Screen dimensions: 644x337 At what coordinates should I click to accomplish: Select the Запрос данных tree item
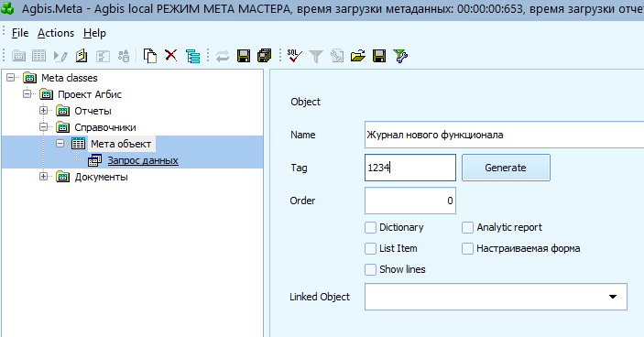click(x=143, y=160)
